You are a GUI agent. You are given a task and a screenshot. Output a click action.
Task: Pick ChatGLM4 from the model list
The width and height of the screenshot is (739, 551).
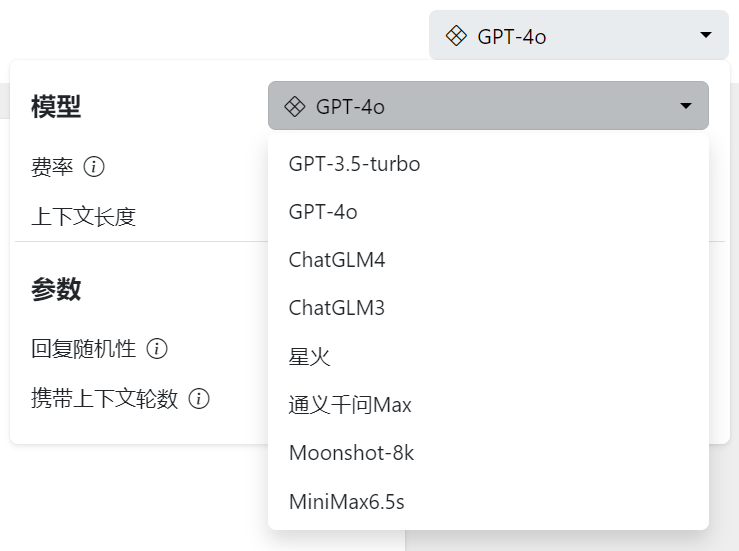(x=337, y=260)
